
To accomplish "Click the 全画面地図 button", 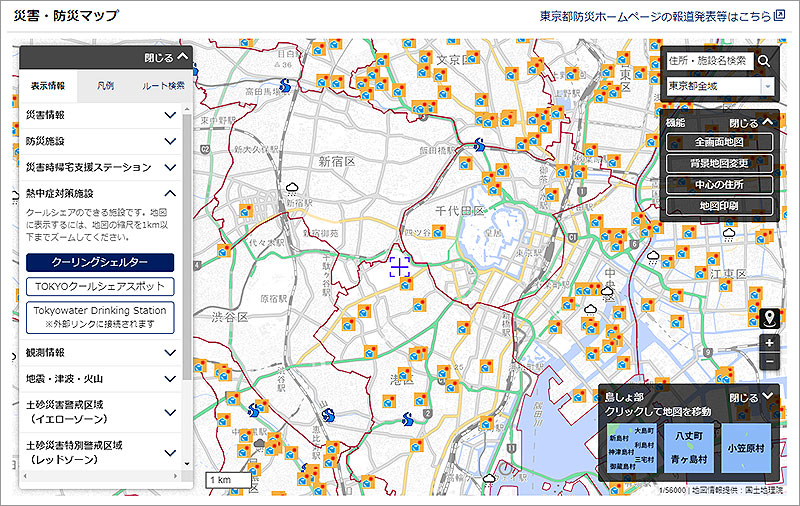I will tap(718, 142).
